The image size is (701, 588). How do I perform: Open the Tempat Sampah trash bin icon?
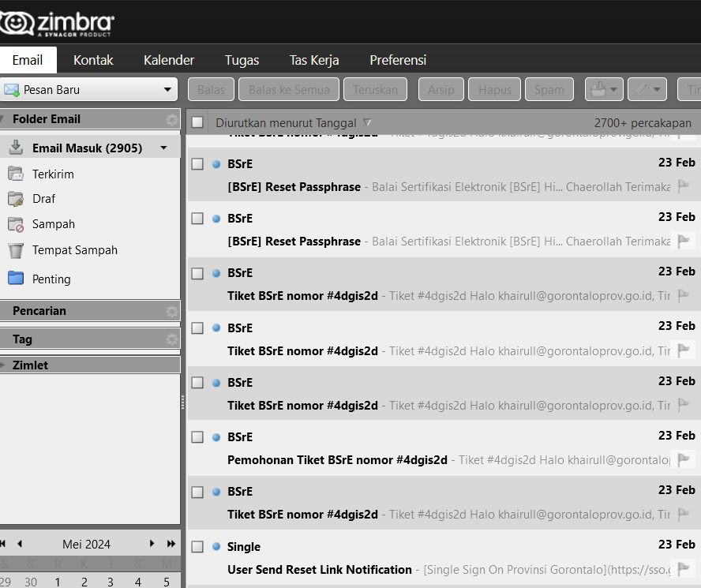pos(16,250)
